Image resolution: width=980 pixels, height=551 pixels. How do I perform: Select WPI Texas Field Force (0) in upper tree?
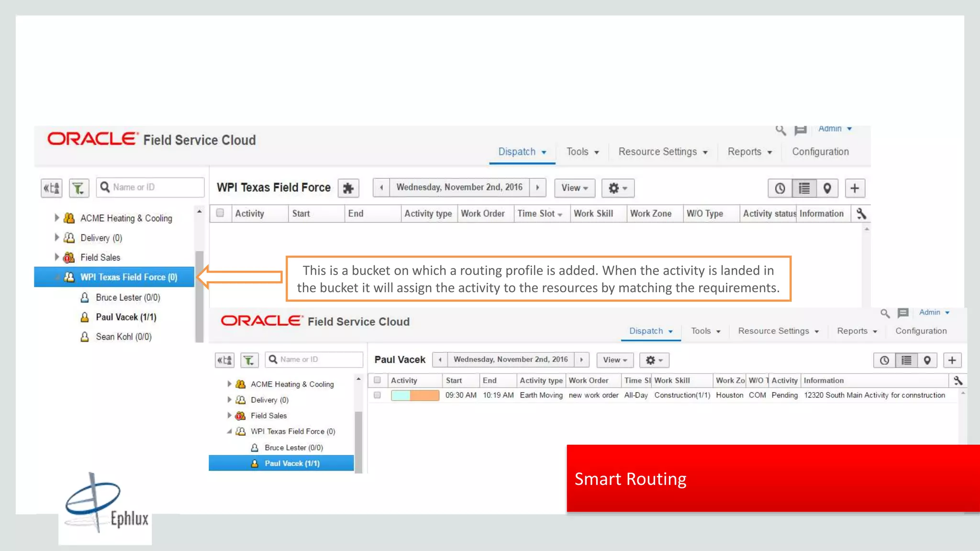(114, 277)
